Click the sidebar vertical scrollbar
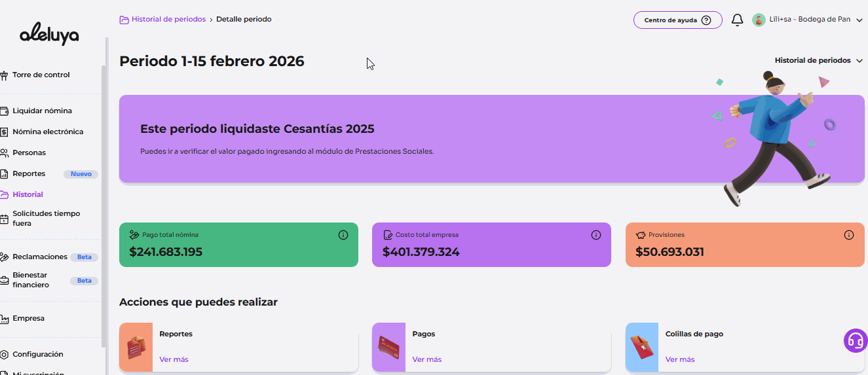The height and width of the screenshot is (375, 868). point(104,196)
